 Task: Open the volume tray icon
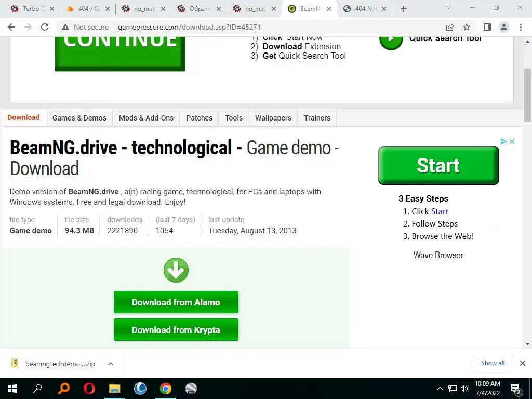coord(464,389)
